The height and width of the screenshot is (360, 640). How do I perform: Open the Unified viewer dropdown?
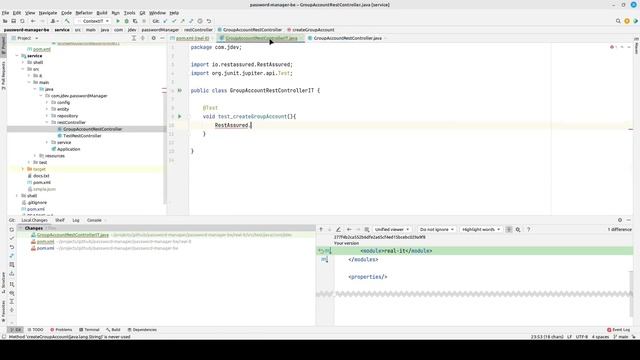point(392,229)
